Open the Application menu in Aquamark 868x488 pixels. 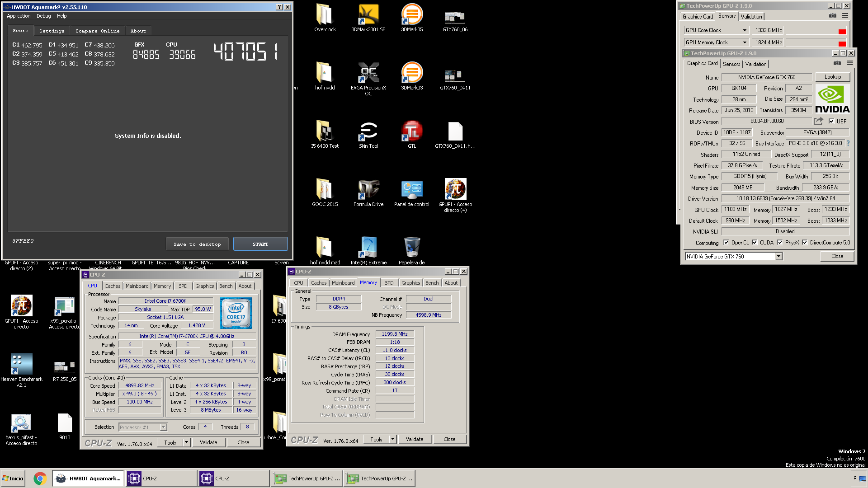19,16
